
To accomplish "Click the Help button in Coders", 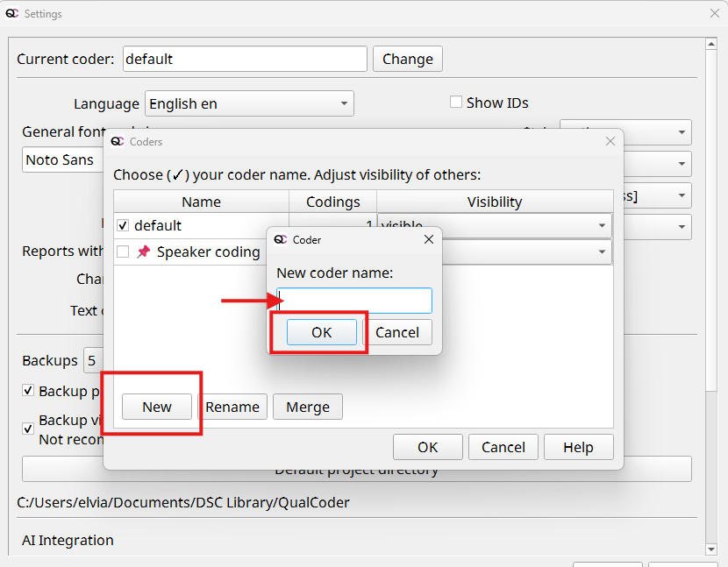I will point(578,447).
